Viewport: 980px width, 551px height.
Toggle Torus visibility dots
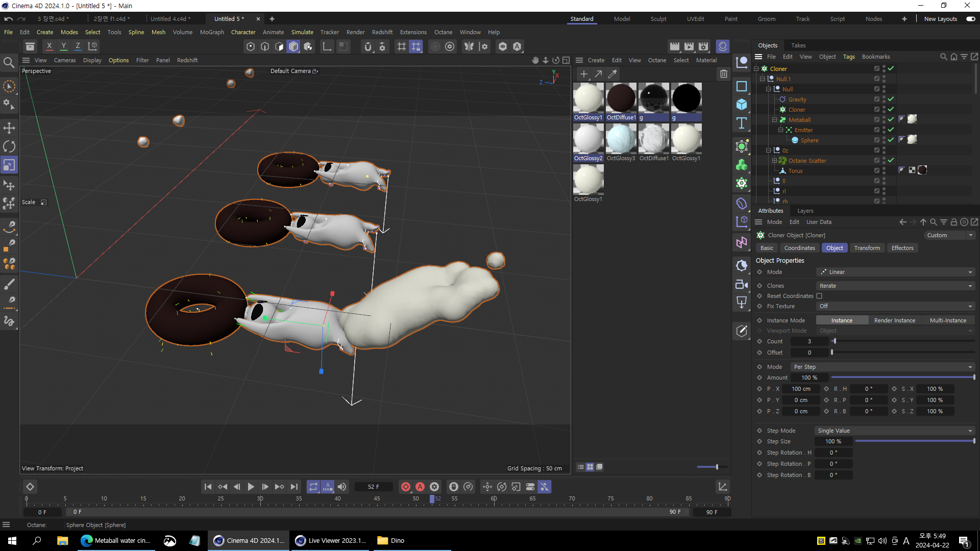(884, 170)
